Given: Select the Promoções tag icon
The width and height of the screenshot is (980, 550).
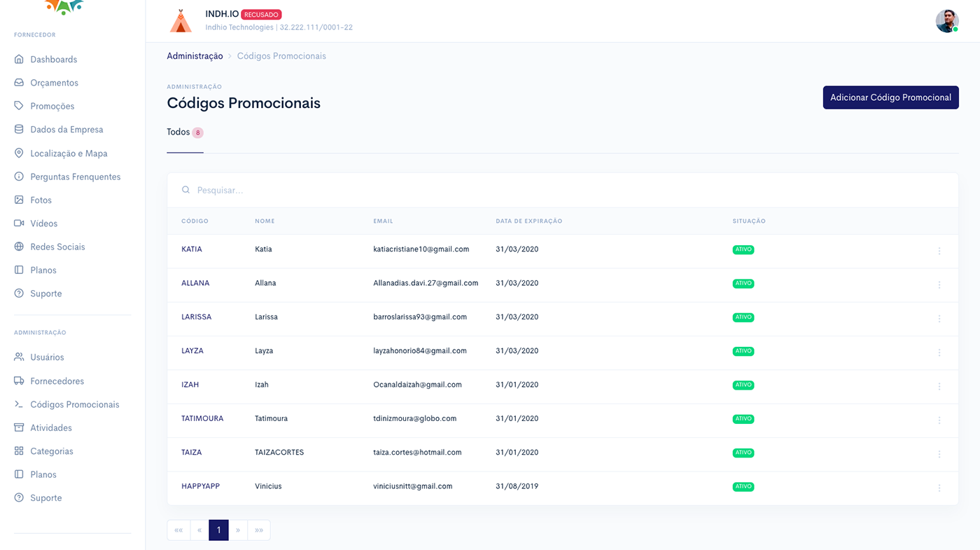Looking at the screenshot, I should (19, 106).
